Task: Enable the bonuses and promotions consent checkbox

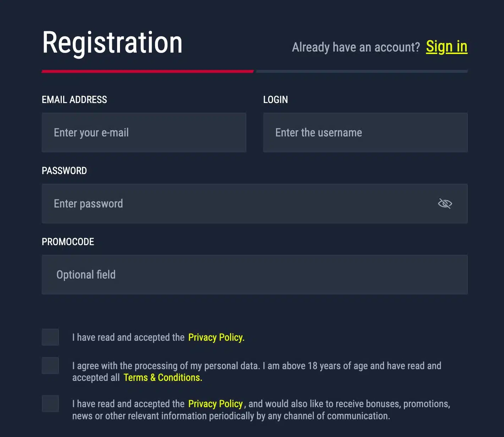Action: (x=50, y=404)
